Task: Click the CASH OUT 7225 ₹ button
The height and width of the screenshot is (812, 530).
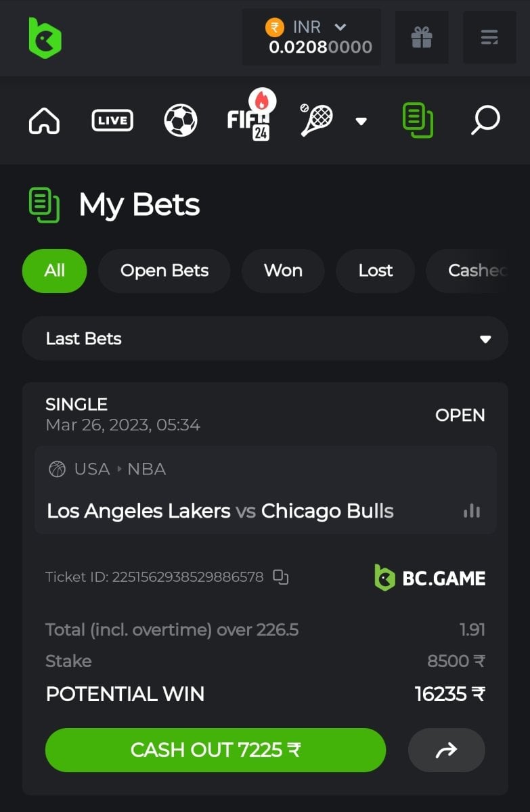Action: click(x=215, y=750)
